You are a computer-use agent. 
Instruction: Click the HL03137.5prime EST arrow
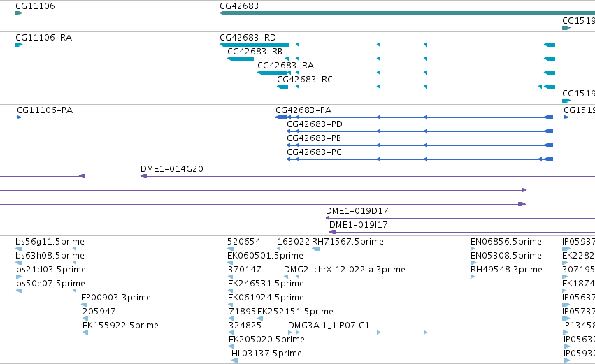tap(235, 361)
